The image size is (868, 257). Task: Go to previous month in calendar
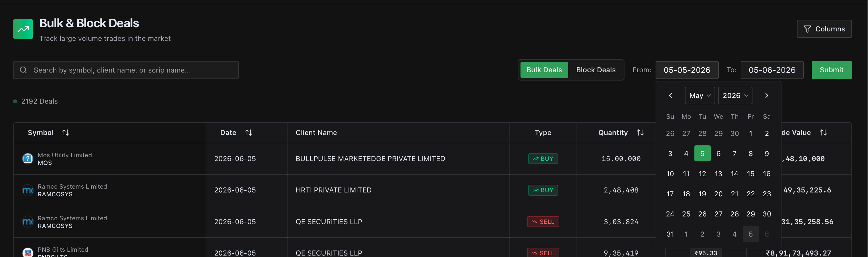point(670,96)
